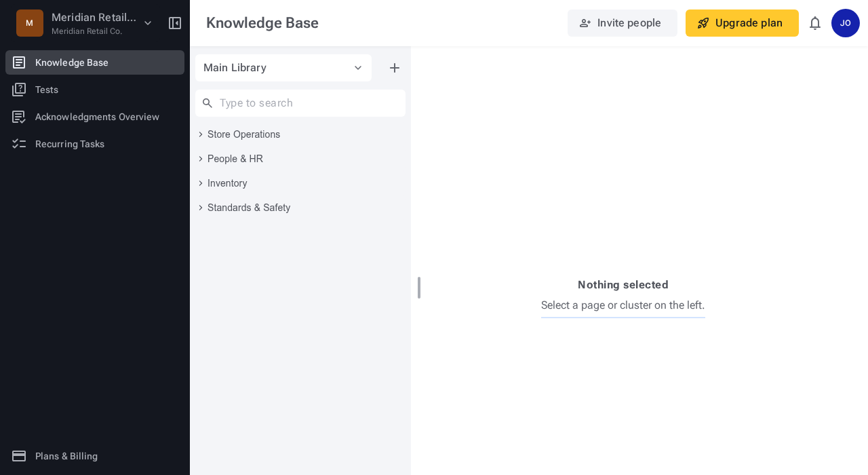Open Acknowledgments Overview
The width and height of the screenshot is (868, 475).
(95, 117)
